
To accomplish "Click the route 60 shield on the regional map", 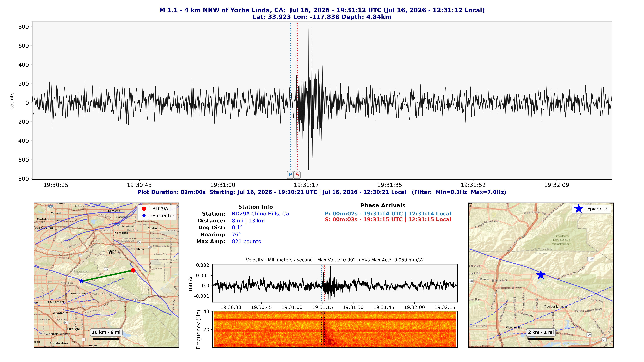I will [139, 242].
